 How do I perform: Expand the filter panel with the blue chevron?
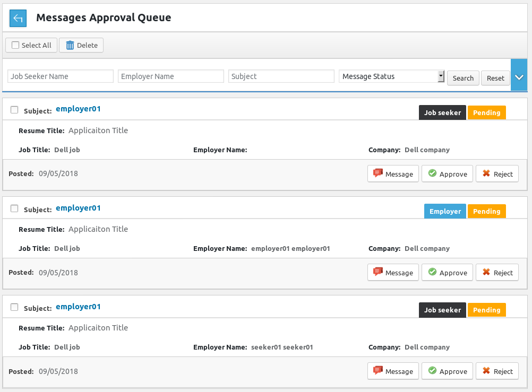(519, 75)
